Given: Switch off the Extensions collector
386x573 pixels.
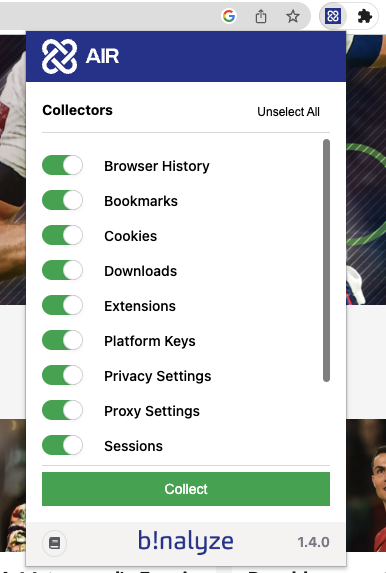Looking at the screenshot, I should point(62,306).
